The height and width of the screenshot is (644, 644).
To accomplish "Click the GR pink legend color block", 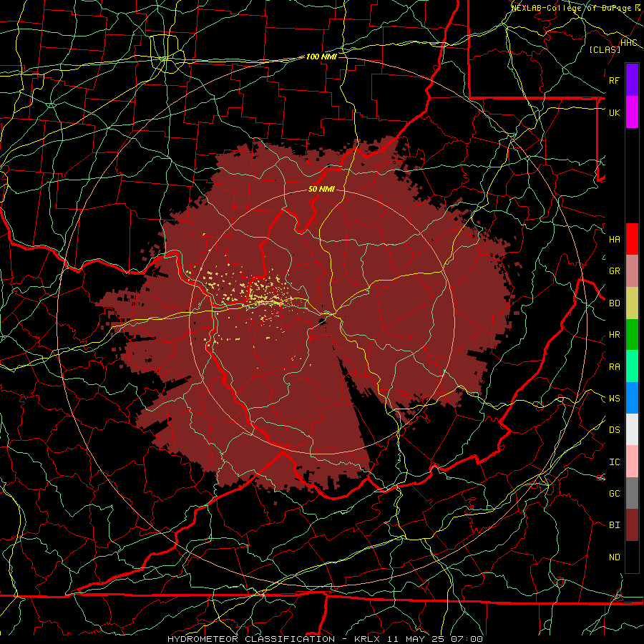I will pos(632,271).
